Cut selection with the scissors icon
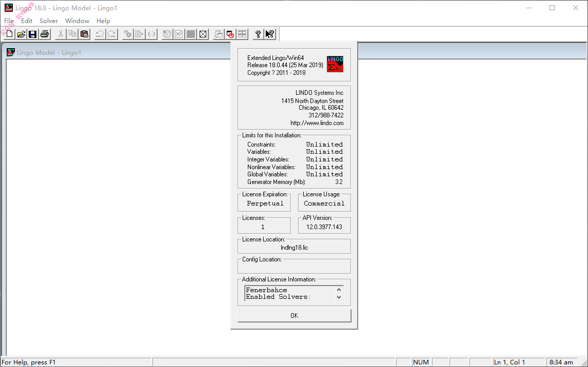 pos(61,34)
